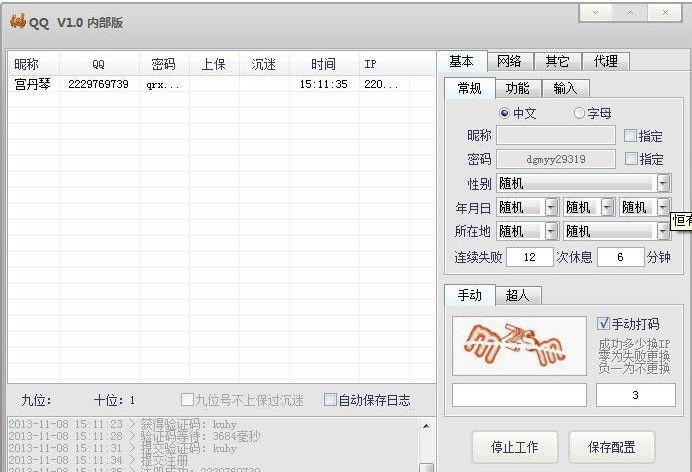The width and height of the screenshot is (692, 472).
Task: Enable the 指定 checkbox next to 昵称
Action: pyautogui.click(x=630, y=135)
